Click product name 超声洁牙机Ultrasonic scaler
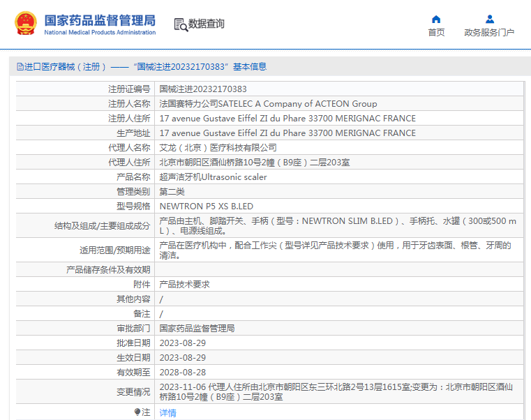Viewport: 531px width, 420px height. coord(213,177)
